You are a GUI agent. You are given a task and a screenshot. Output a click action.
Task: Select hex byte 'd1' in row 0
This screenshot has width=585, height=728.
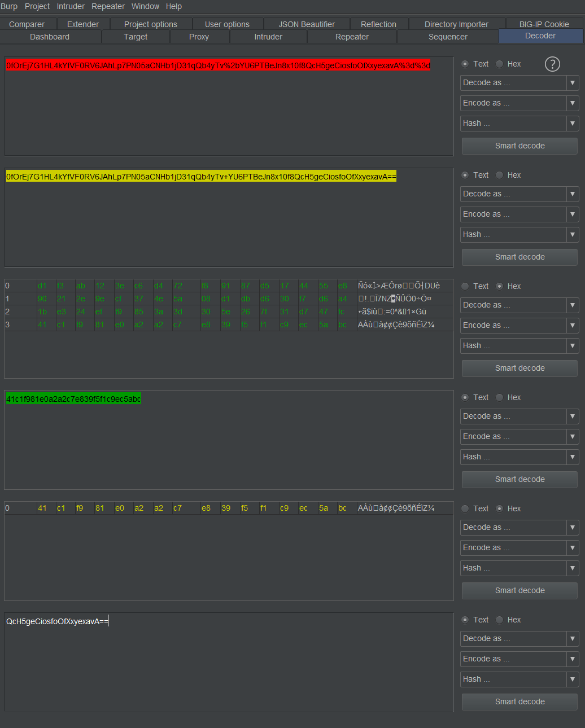click(x=42, y=286)
